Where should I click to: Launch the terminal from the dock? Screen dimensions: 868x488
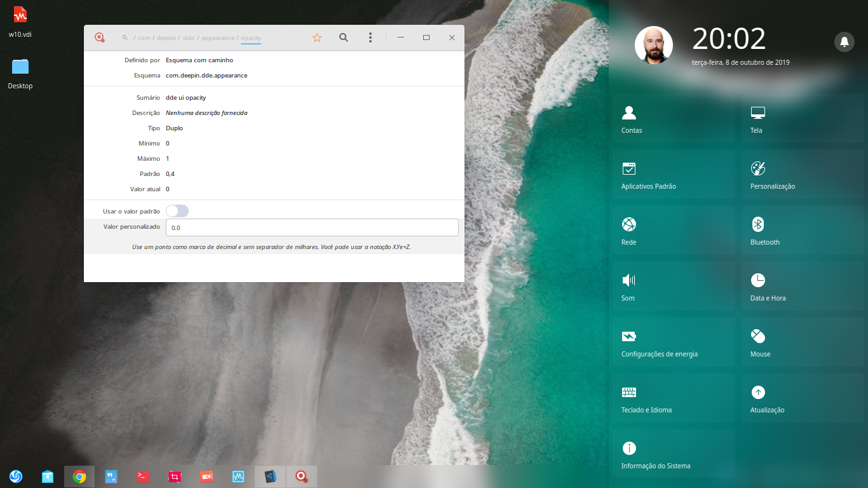(x=143, y=477)
